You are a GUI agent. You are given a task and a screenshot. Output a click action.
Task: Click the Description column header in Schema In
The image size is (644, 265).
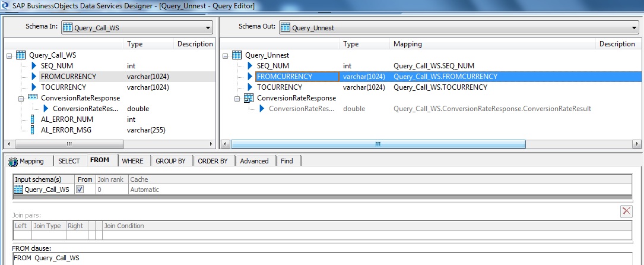click(195, 44)
